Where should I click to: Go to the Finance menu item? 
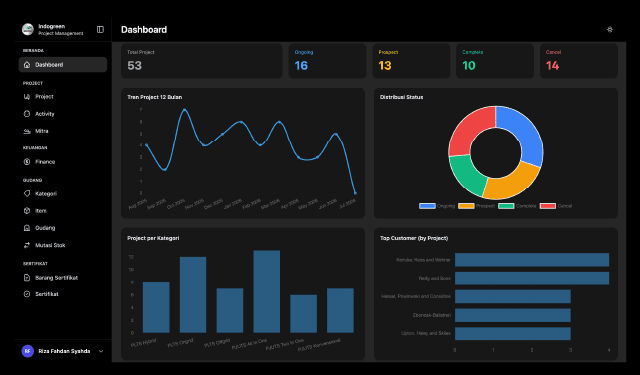point(63,162)
